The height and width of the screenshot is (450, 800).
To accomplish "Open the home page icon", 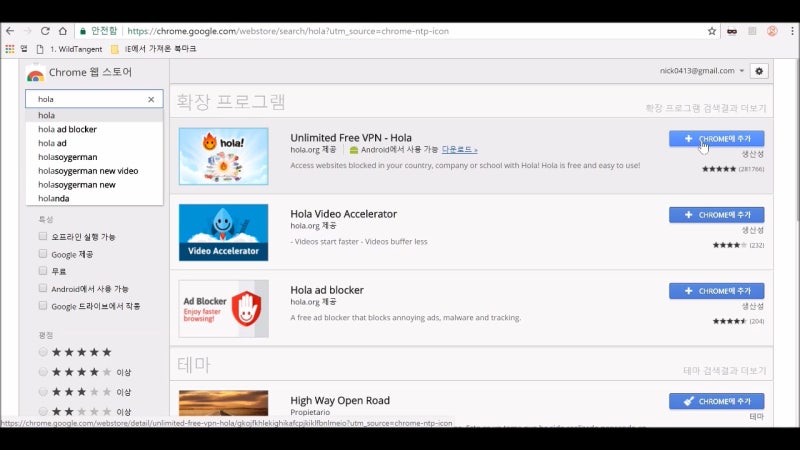I will [x=62, y=31].
